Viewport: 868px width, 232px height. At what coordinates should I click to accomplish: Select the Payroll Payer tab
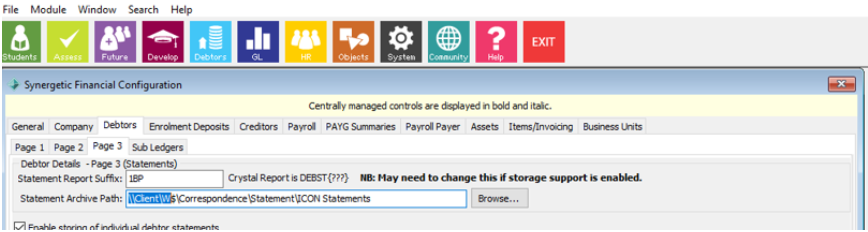(433, 127)
